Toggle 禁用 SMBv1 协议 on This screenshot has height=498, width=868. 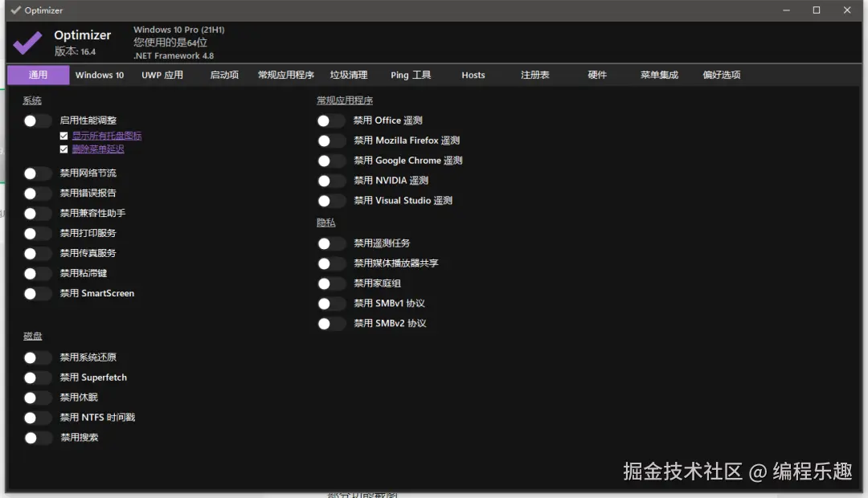point(330,303)
